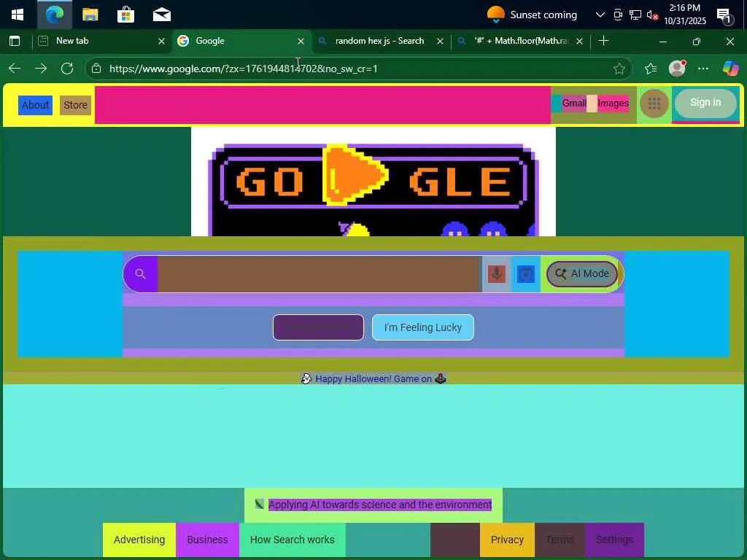Switch to the '#' + Math.floor tab
This screenshot has width=747, height=560.
(519, 41)
